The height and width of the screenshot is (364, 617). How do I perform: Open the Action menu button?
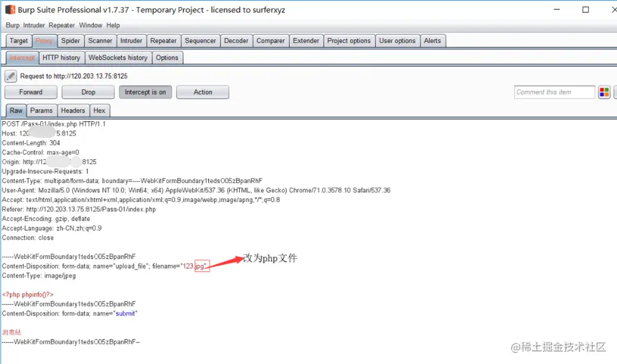(202, 92)
